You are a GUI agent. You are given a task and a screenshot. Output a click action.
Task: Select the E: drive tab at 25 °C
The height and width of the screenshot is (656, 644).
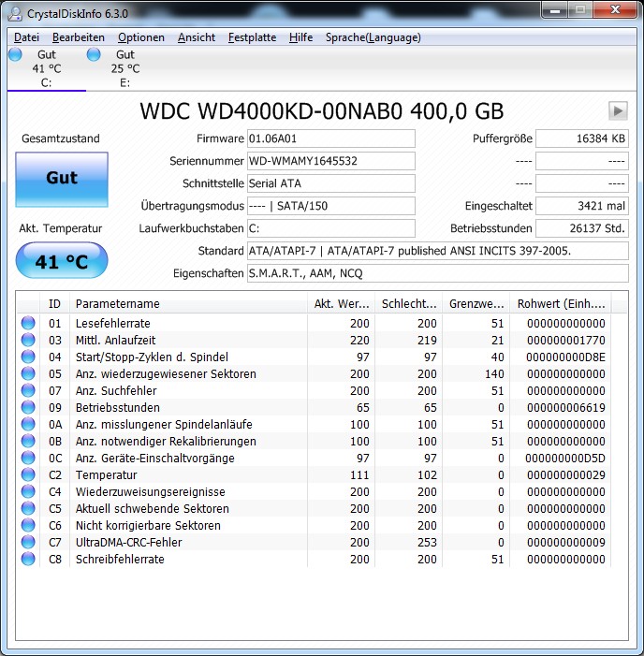coord(125,68)
